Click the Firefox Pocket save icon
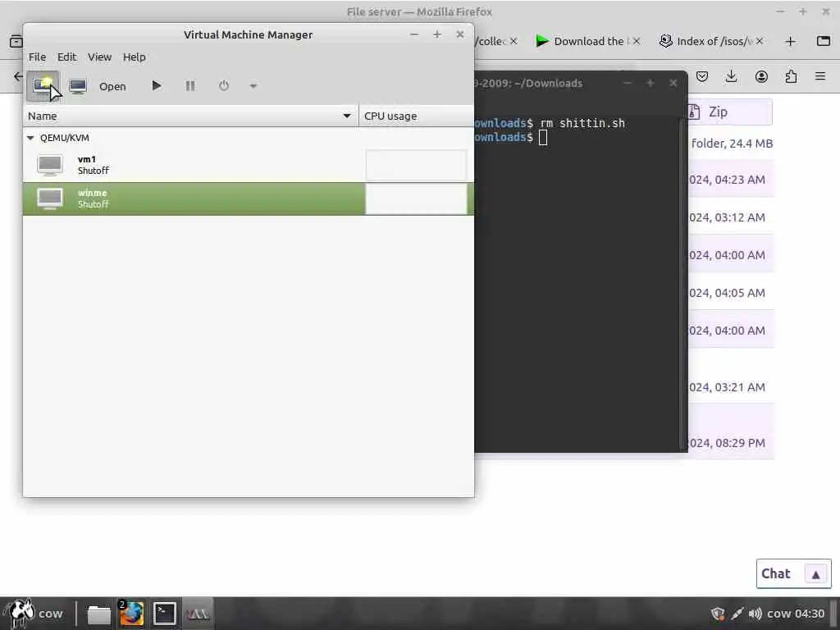 702,76
